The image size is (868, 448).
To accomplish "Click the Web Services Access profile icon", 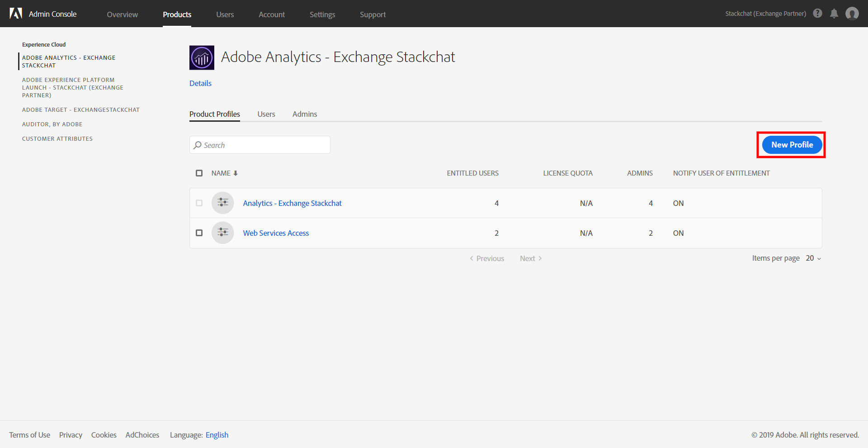I will click(x=223, y=233).
